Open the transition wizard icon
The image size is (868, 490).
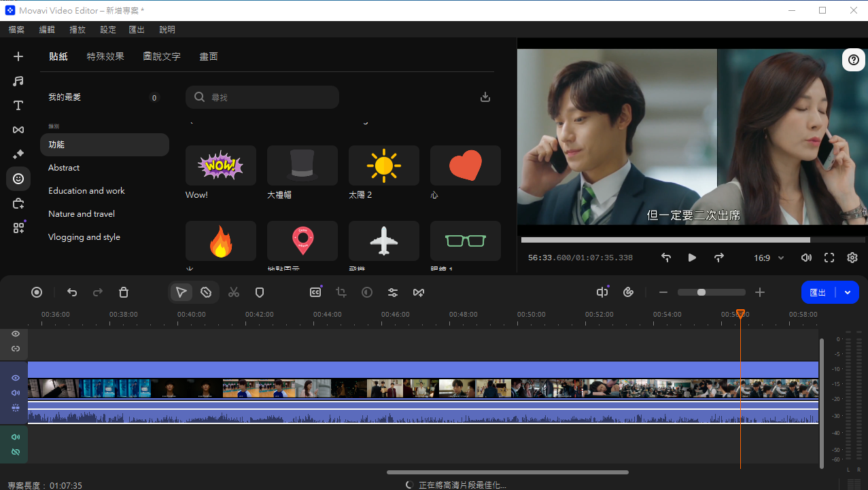[x=419, y=292]
